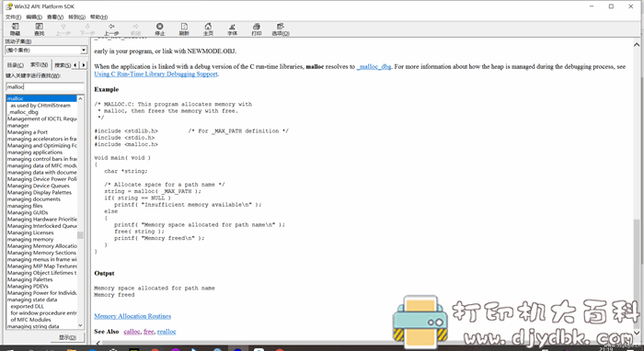This screenshot has height=351, width=644.
Task: Switch to the 索引(N) index tab
Action: (39, 65)
